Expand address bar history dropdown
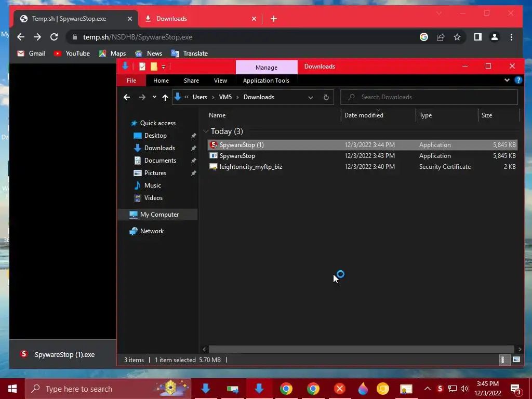This screenshot has width=532, height=399. [311, 97]
